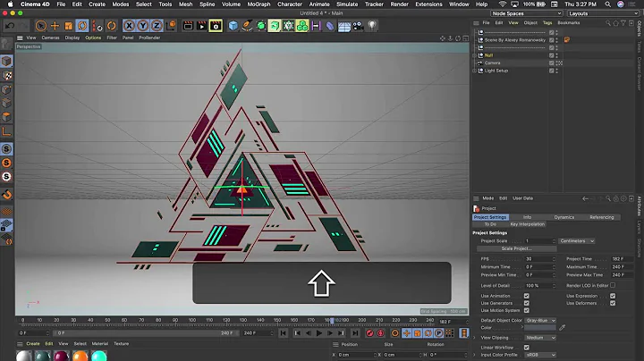644x361 pixels.
Task: Add a Light object
Action: click(372, 26)
